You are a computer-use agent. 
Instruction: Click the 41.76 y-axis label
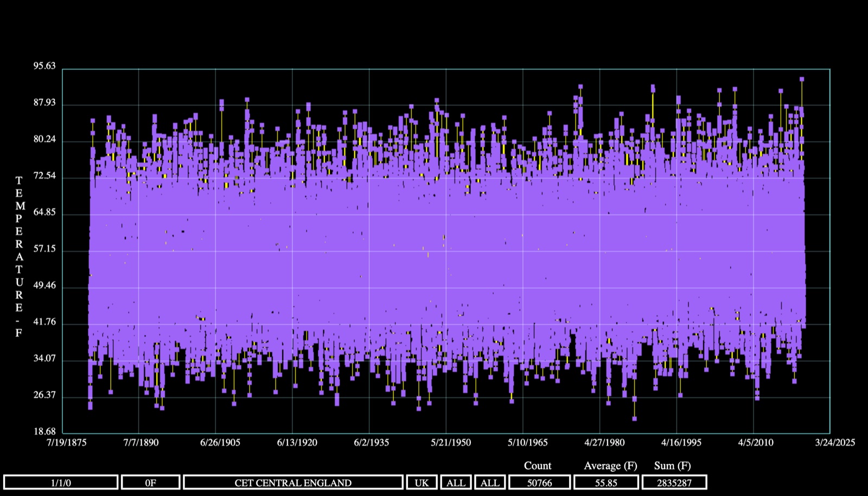point(44,321)
